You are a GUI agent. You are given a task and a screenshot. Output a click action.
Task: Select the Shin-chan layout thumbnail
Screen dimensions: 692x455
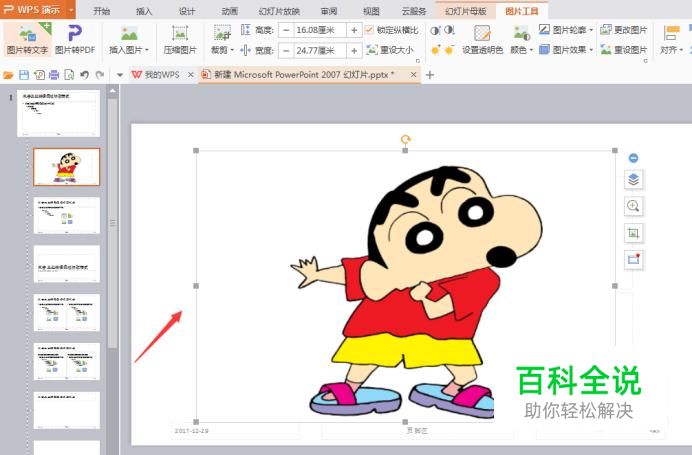[67, 166]
